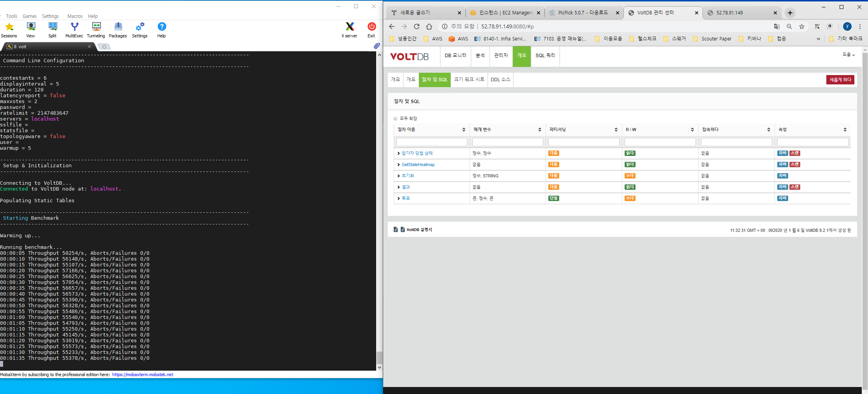Click the paperclip attachment icon in MobaXterm
This screenshot has height=394, width=868.
pos(377,46)
